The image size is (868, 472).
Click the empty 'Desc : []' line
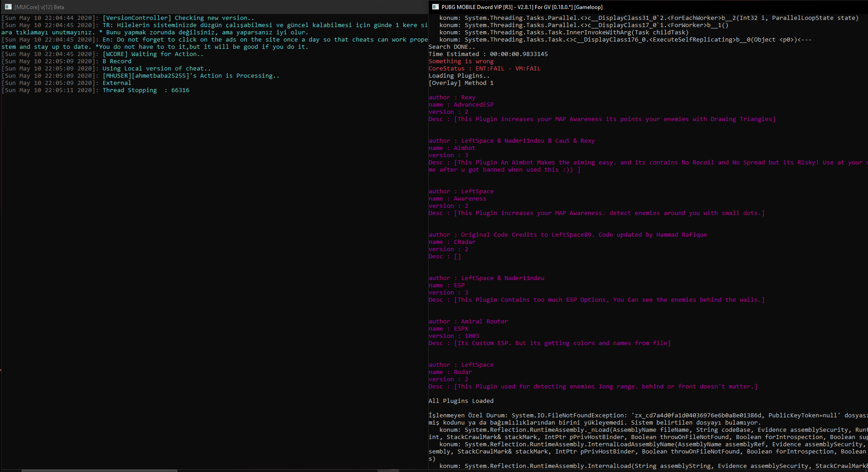click(x=445, y=257)
